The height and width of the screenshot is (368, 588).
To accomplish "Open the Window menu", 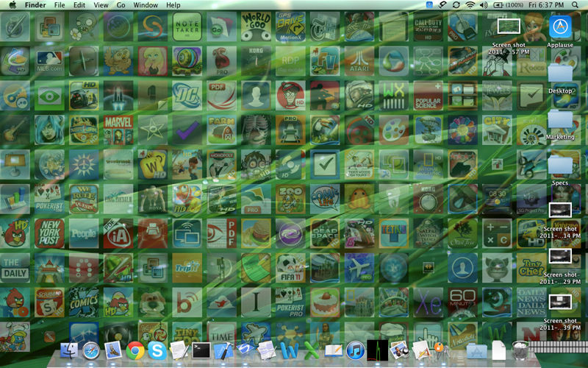I will (x=146, y=5).
